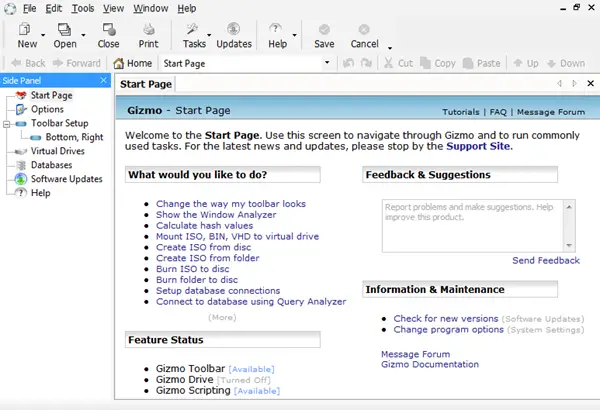Open the Tasks button dropdown arrow
600x410 pixels.
pyautogui.click(x=209, y=35)
